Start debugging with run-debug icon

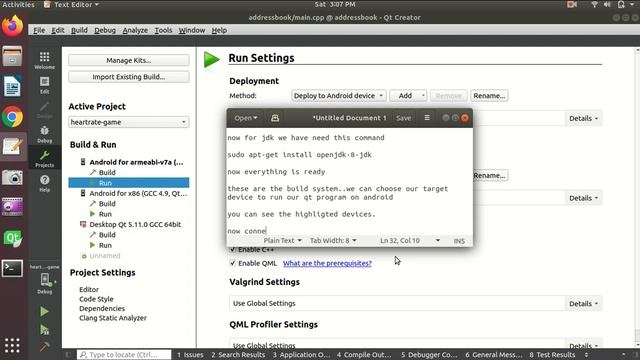44,329
